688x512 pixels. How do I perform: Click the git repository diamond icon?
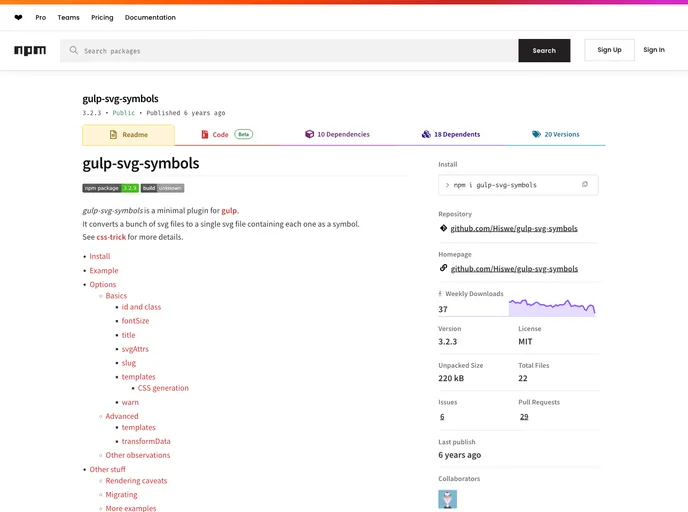pyautogui.click(x=443, y=228)
